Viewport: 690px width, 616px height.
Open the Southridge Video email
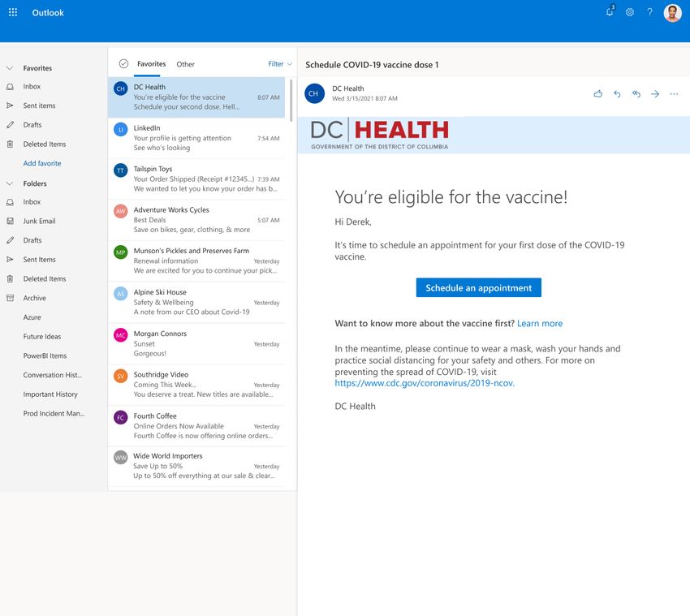pyautogui.click(x=196, y=385)
